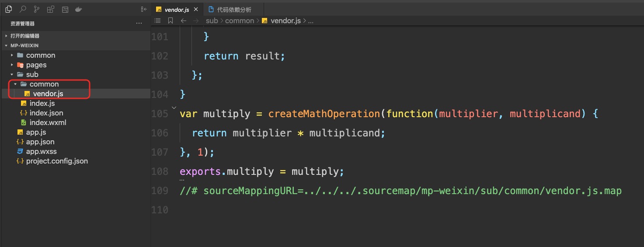The height and width of the screenshot is (247, 644).
Task: Open the Source Control branch icon
Action: coord(37,9)
